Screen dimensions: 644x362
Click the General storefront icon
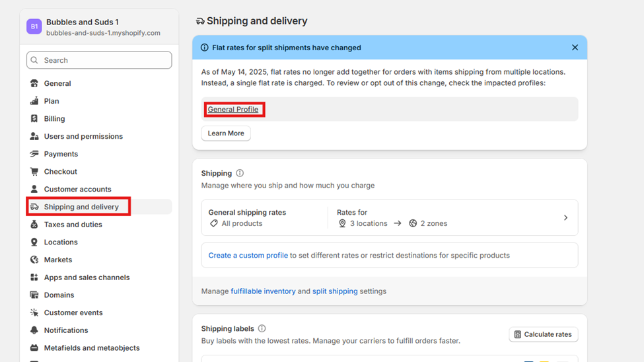click(x=34, y=83)
